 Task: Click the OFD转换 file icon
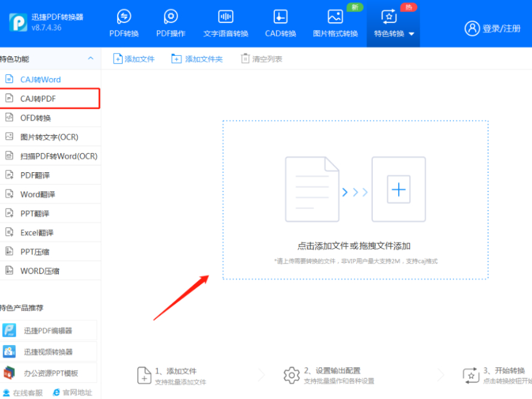(9, 117)
